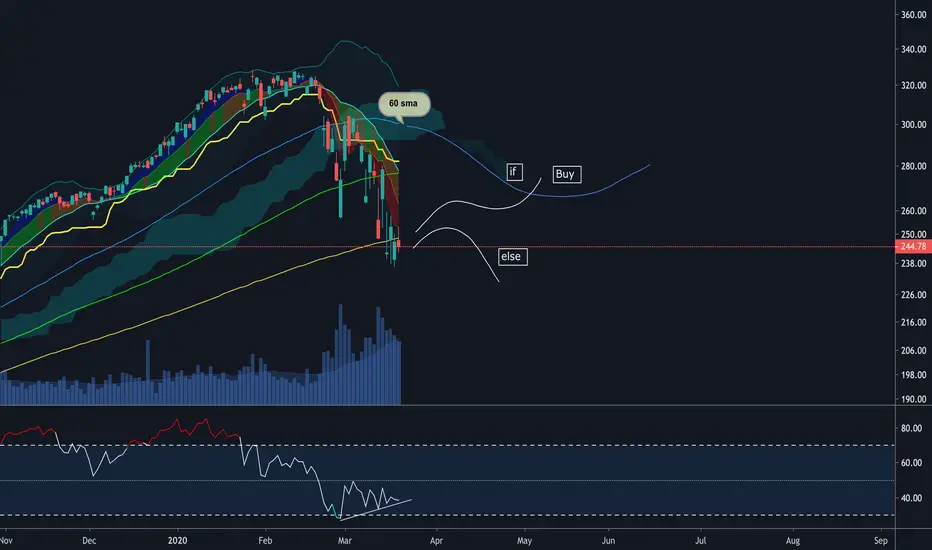
Task: Click the RSI 40.00 axis label
Action: tap(911, 498)
